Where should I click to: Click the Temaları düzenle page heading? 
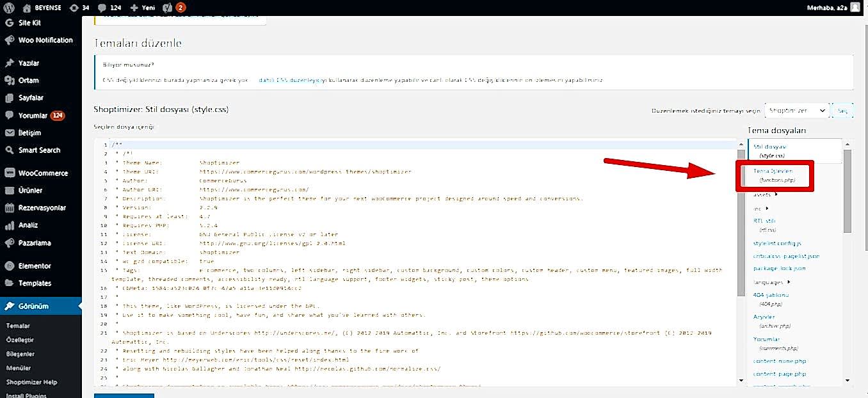(138, 44)
